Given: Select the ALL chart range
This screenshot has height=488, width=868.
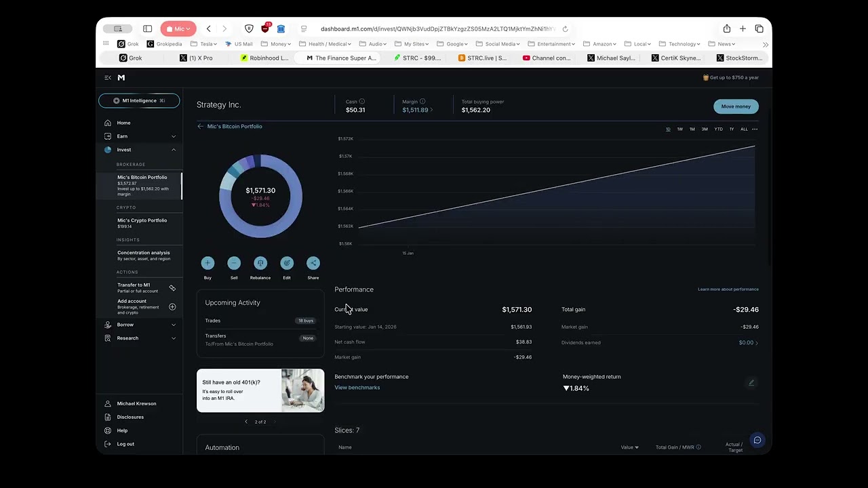Looking at the screenshot, I should pyautogui.click(x=744, y=129).
